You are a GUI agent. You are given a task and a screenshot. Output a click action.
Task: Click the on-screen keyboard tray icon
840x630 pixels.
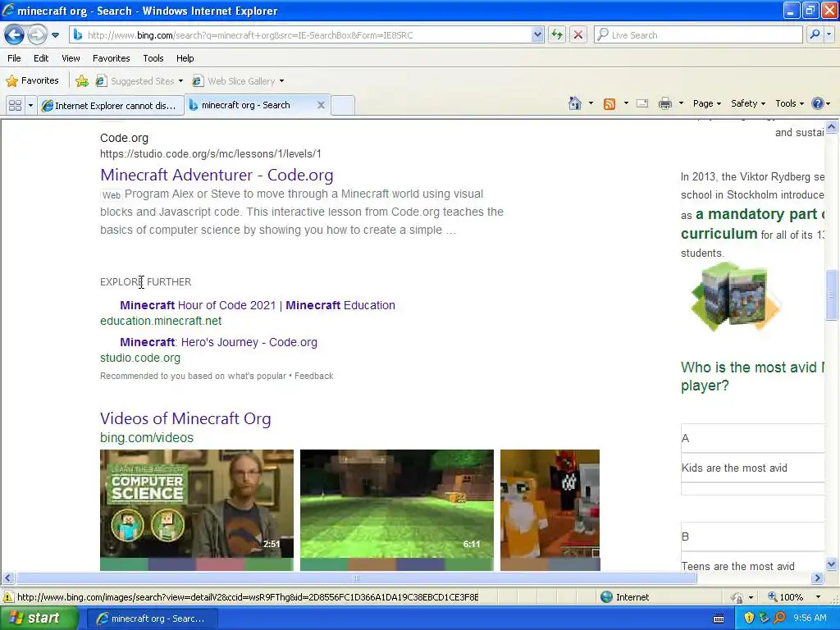719,619
